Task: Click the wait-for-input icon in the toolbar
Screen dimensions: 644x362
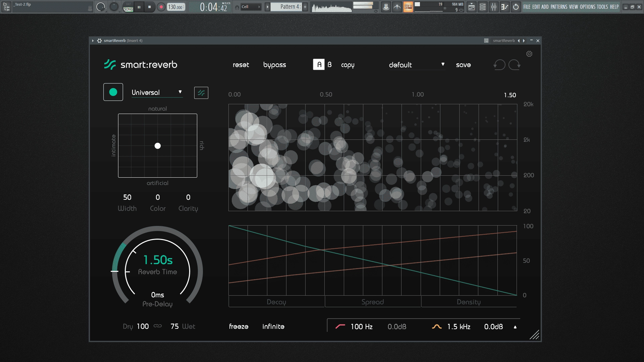Action: pos(397,7)
